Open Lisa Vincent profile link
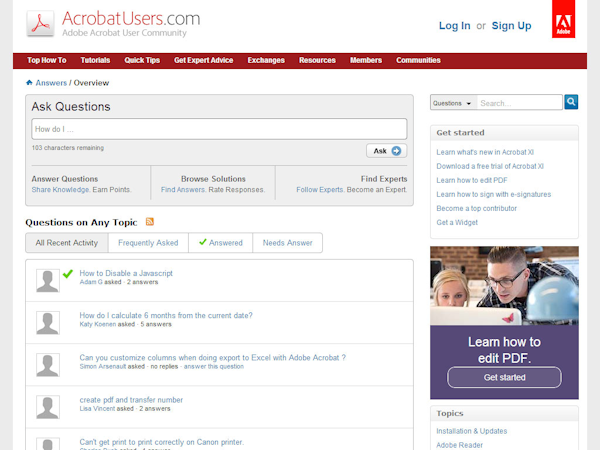 pyautogui.click(x=97, y=409)
